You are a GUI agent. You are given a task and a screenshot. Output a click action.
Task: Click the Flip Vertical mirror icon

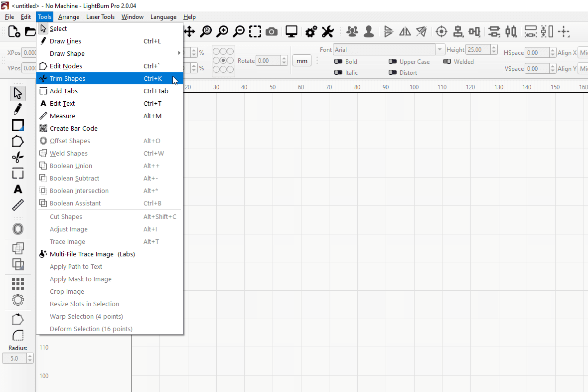(388, 31)
